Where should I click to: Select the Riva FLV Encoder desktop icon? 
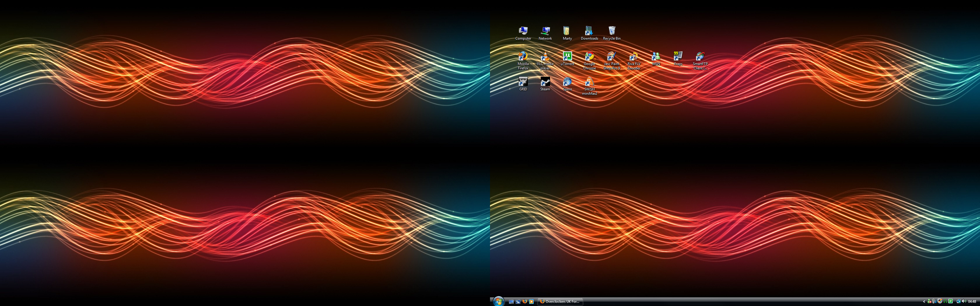pyautogui.click(x=634, y=57)
